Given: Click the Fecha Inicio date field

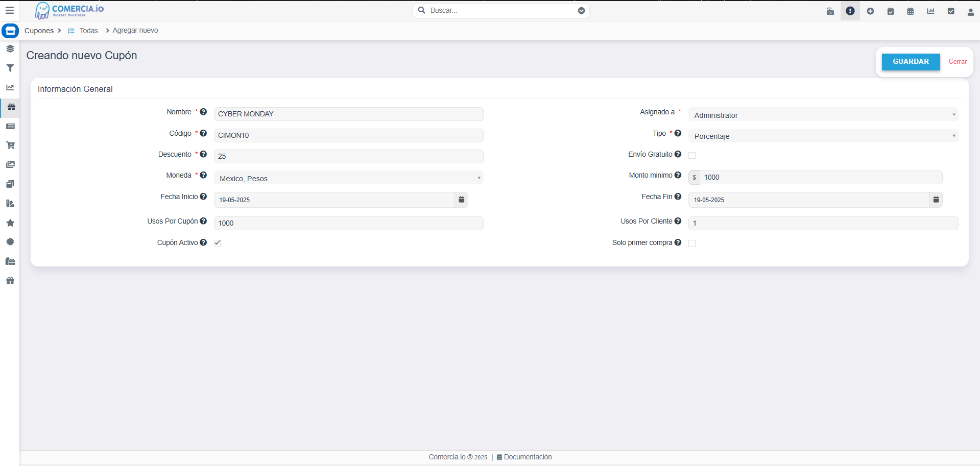Looking at the screenshot, I should 334,200.
